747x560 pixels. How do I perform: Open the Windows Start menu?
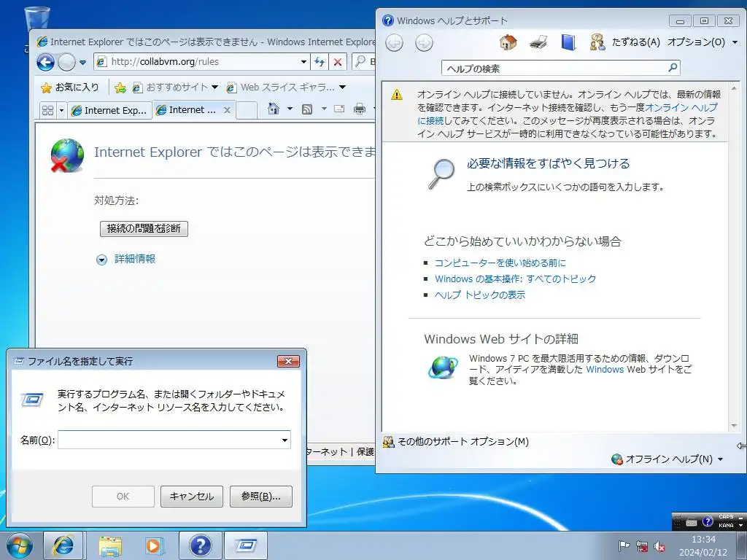point(20,545)
